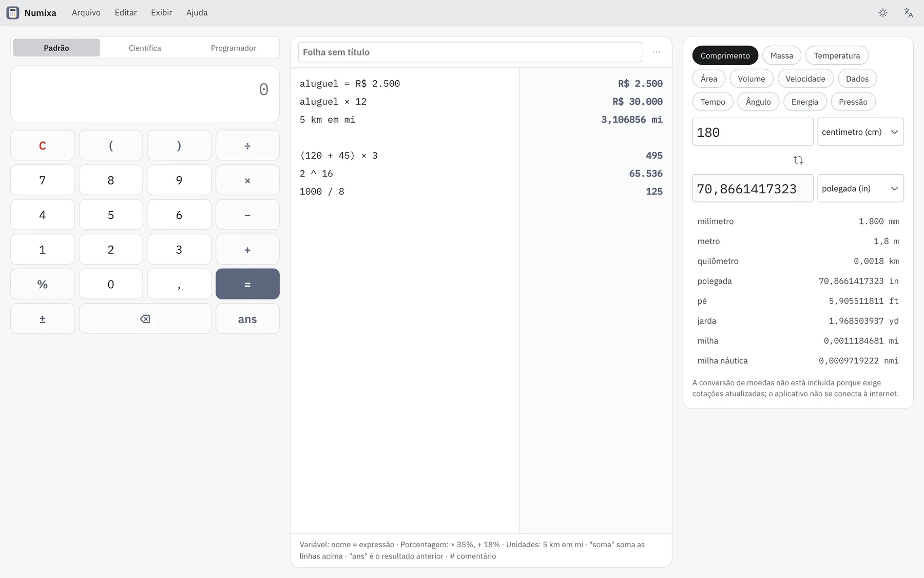
Task: Toggle the light/dark theme sun icon
Action: pyautogui.click(x=883, y=13)
